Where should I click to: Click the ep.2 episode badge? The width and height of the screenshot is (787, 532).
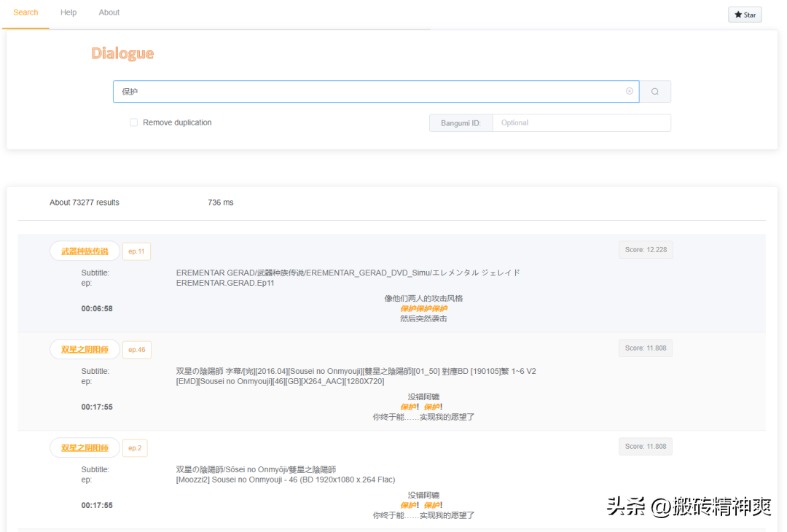point(135,447)
